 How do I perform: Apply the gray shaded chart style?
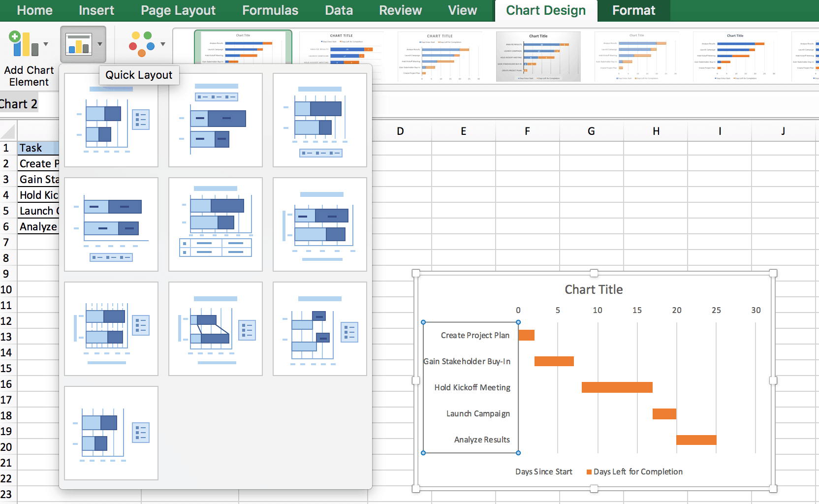(538, 56)
